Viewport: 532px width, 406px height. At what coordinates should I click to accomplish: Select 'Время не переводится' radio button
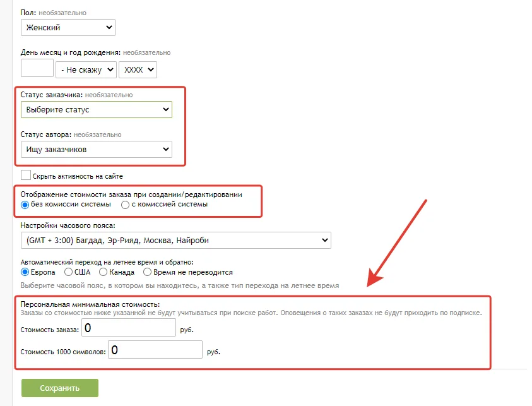147,272
